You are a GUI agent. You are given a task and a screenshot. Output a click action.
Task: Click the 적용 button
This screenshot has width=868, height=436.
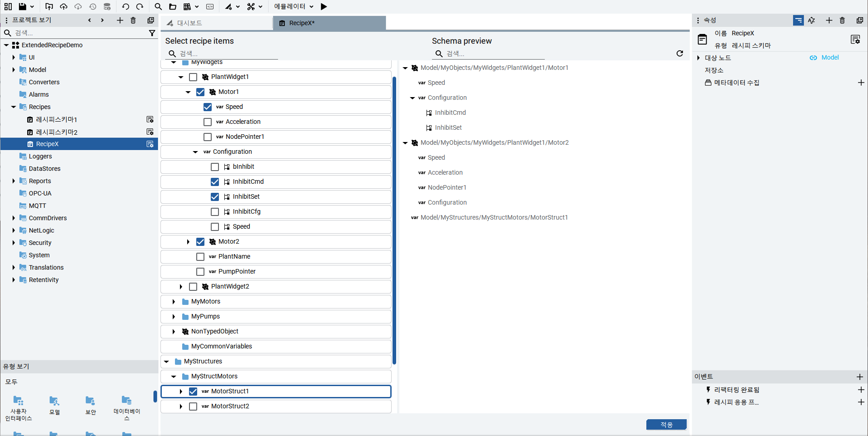pyautogui.click(x=666, y=424)
